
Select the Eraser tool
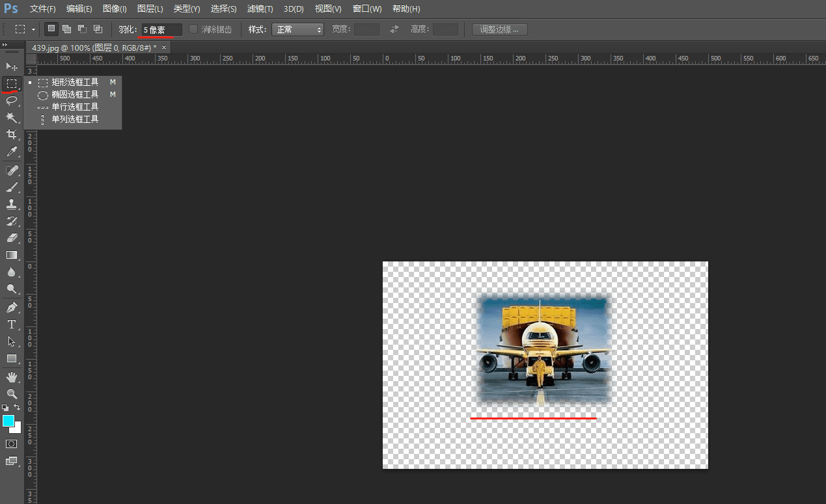(x=12, y=238)
